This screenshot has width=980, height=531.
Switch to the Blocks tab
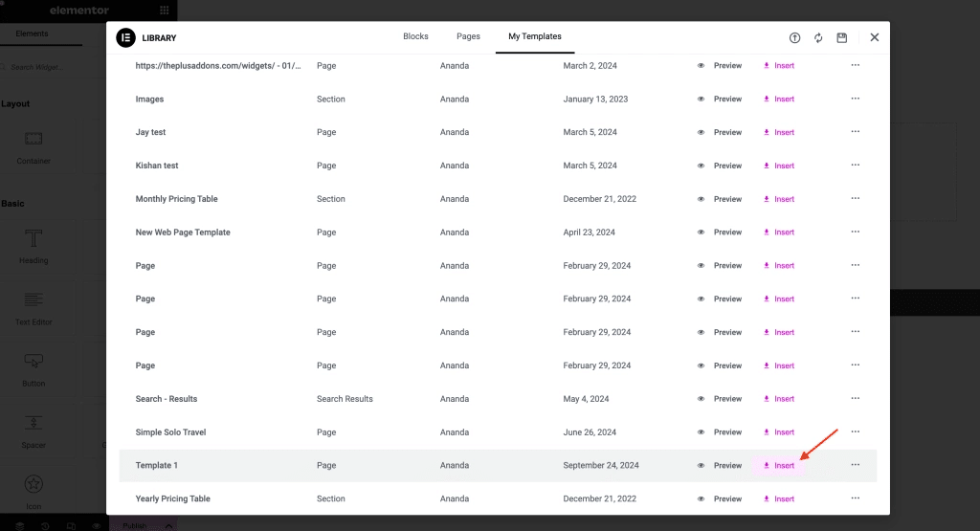[415, 36]
